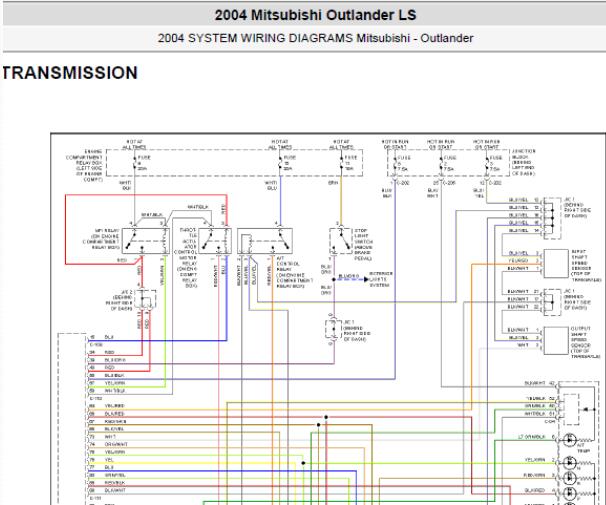Select the '2004 Mitsubishi Outlander LS' title text
The height and width of the screenshot is (505, 606).
(315, 15)
